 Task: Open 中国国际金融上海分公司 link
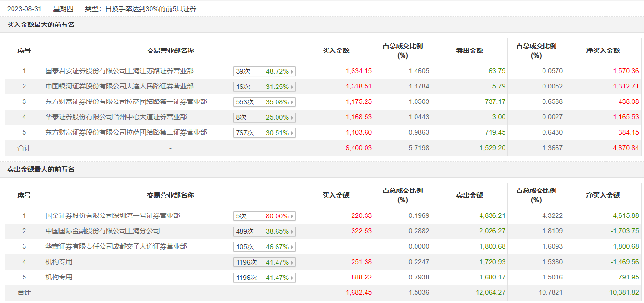103,231
